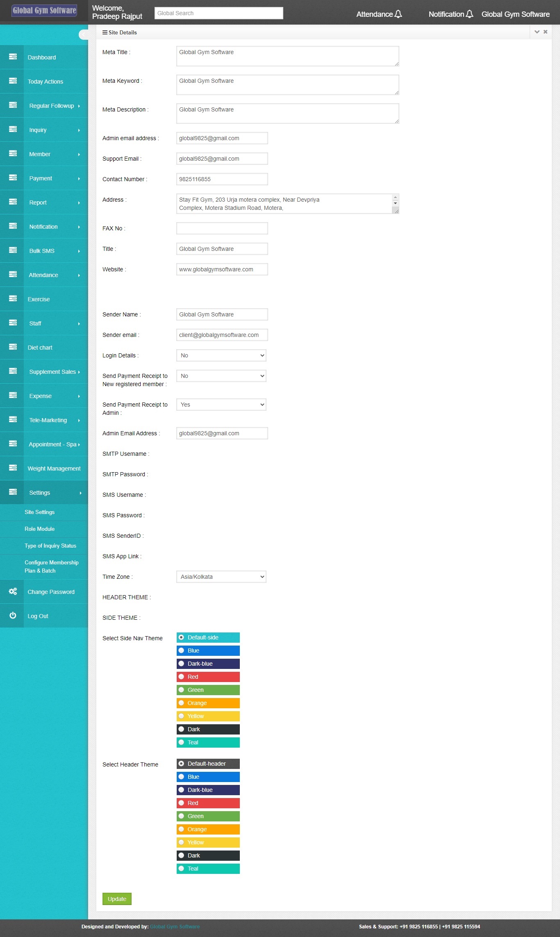The height and width of the screenshot is (937, 560).
Task: Select Teal header theme radio
Action: coord(181,869)
